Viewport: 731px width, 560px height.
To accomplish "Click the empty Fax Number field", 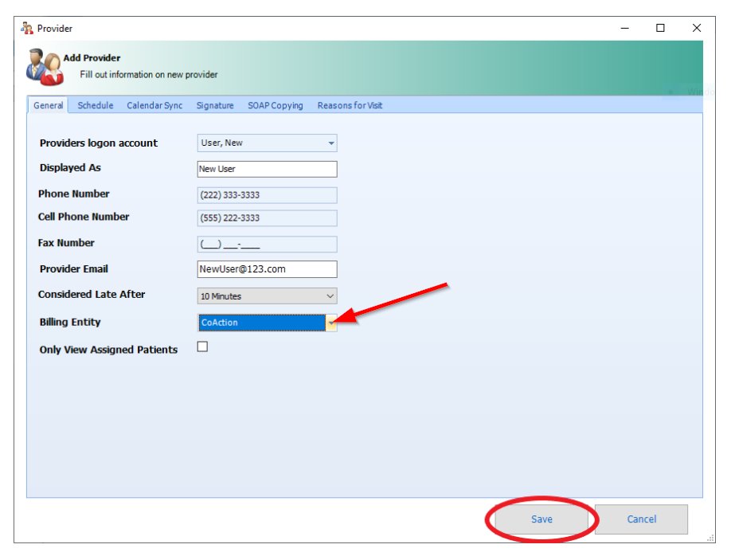I will point(267,245).
